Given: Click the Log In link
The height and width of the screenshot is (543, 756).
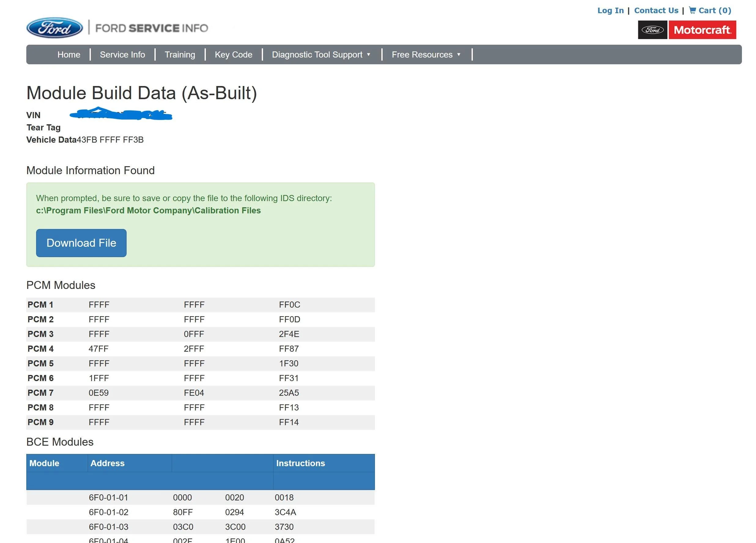Looking at the screenshot, I should (610, 10).
